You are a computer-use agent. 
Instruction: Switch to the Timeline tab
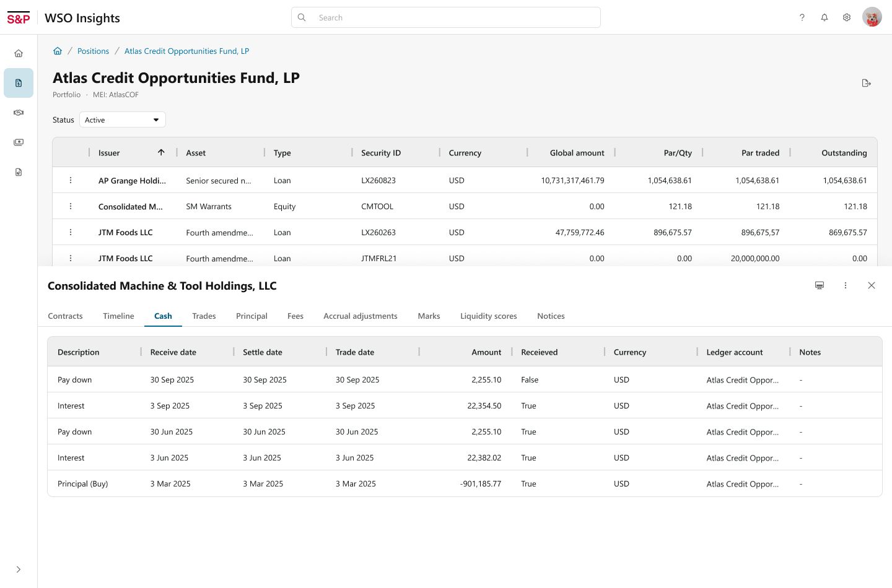pyautogui.click(x=118, y=316)
